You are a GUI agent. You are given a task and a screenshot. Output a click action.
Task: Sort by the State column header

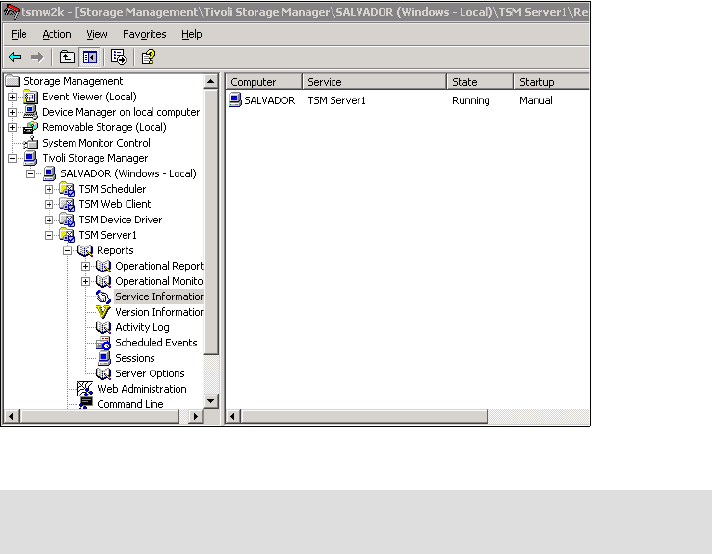[x=480, y=82]
